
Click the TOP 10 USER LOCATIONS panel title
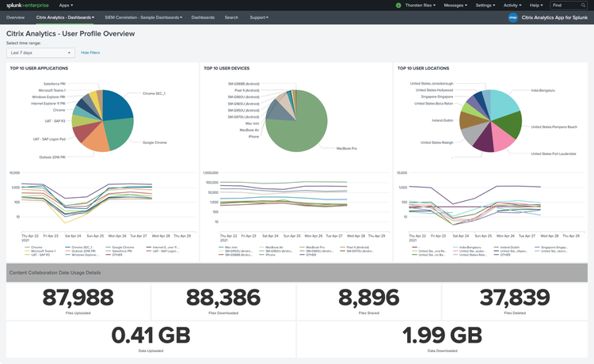(423, 69)
